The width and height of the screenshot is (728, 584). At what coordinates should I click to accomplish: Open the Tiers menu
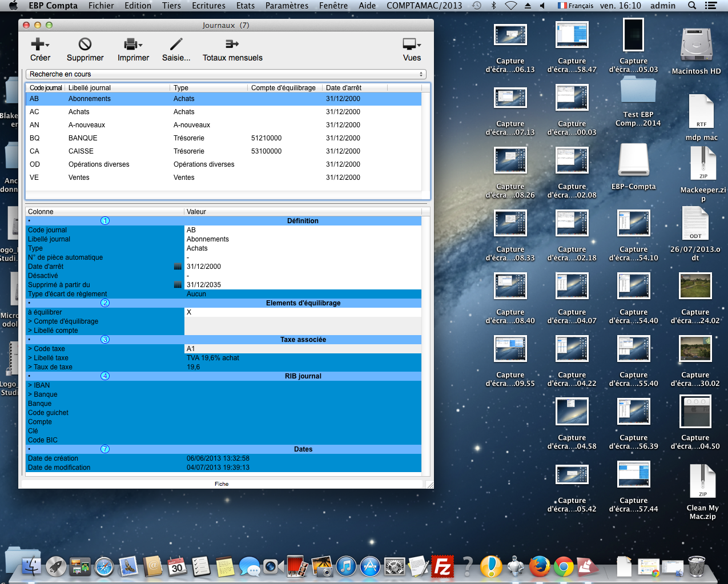[171, 6]
